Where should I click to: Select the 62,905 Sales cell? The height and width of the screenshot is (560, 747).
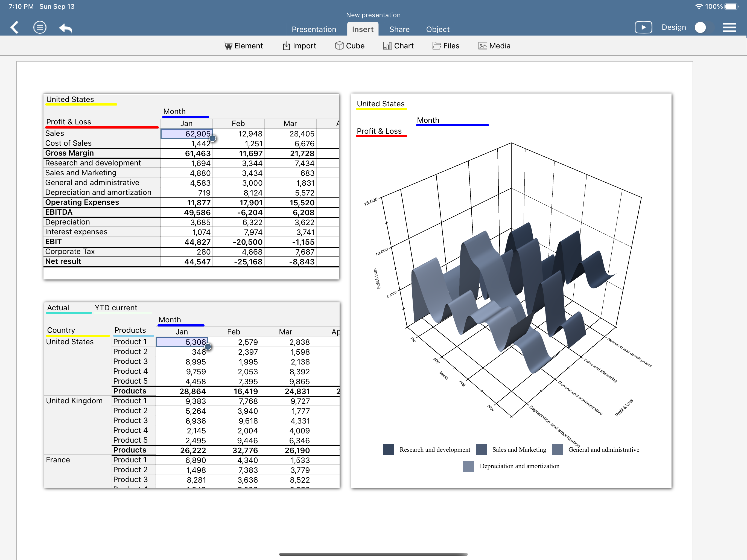[186, 134]
